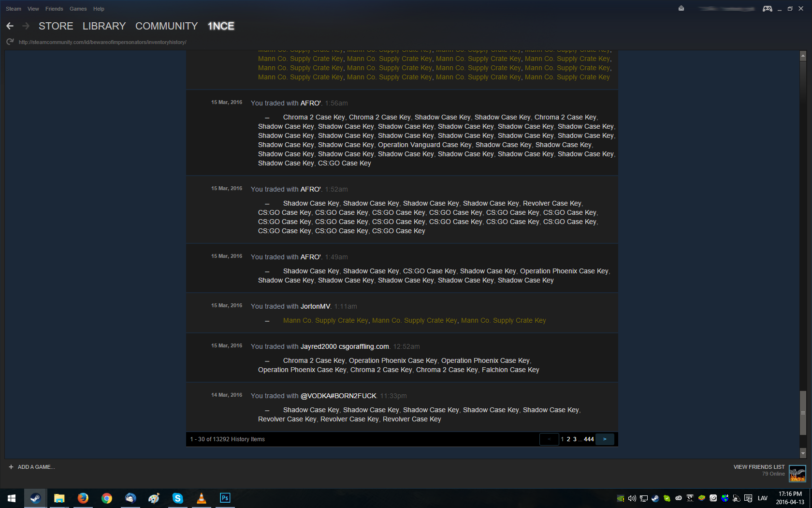Click the back navigation arrow
Image resolution: width=812 pixels, height=508 pixels.
pyautogui.click(x=10, y=26)
